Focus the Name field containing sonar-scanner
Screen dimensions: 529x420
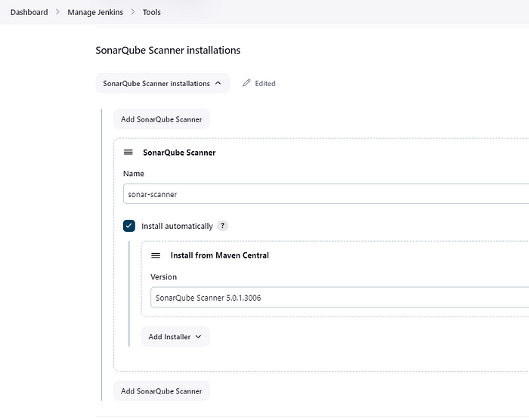coord(326,194)
